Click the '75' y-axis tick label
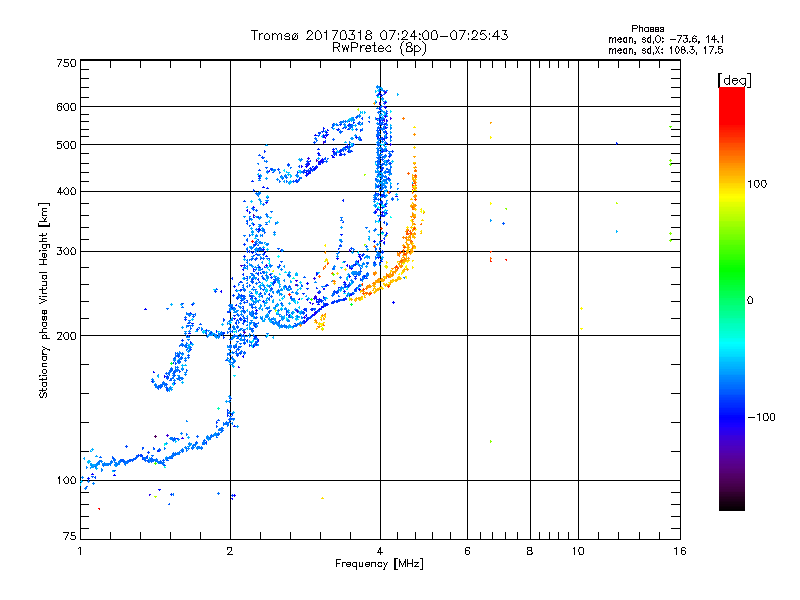Image resolution: width=800 pixels, height=600 pixels. point(70,536)
